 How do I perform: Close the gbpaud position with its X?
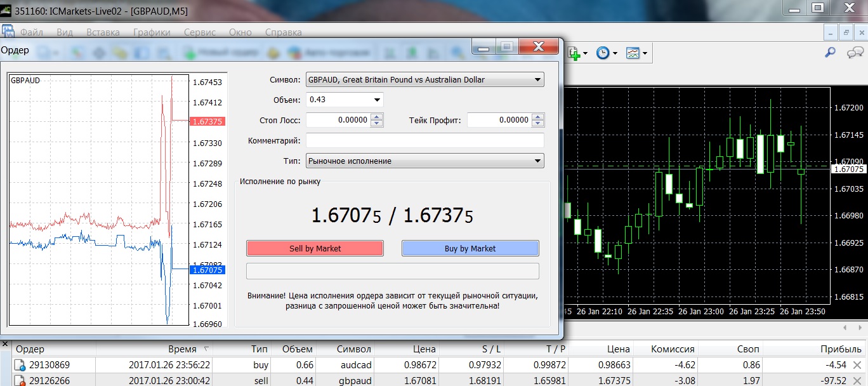(857, 380)
